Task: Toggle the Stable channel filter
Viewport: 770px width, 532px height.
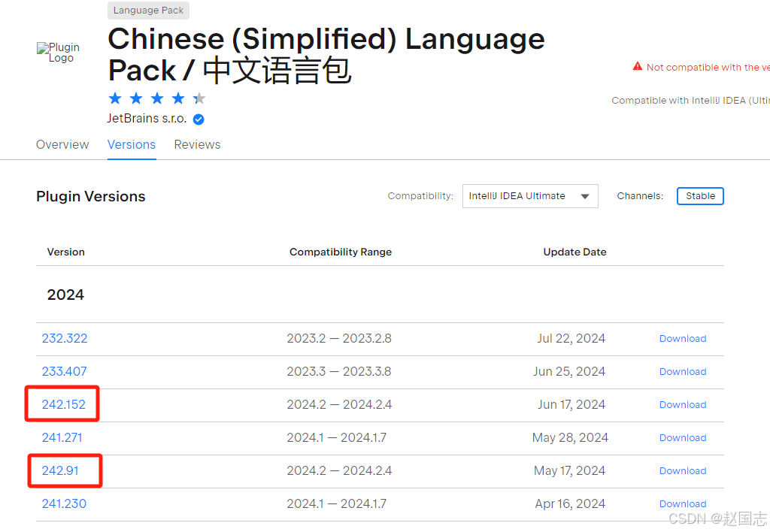Action: point(700,196)
